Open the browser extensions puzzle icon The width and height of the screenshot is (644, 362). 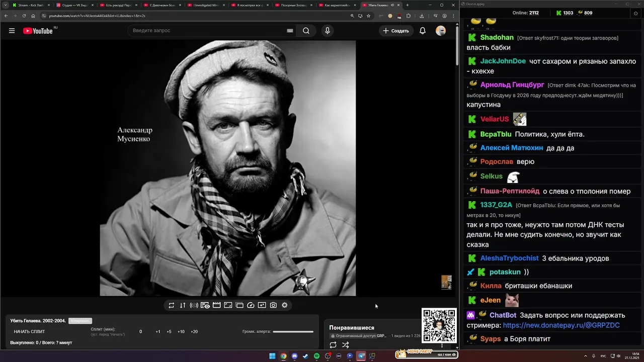(x=409, y=16)
